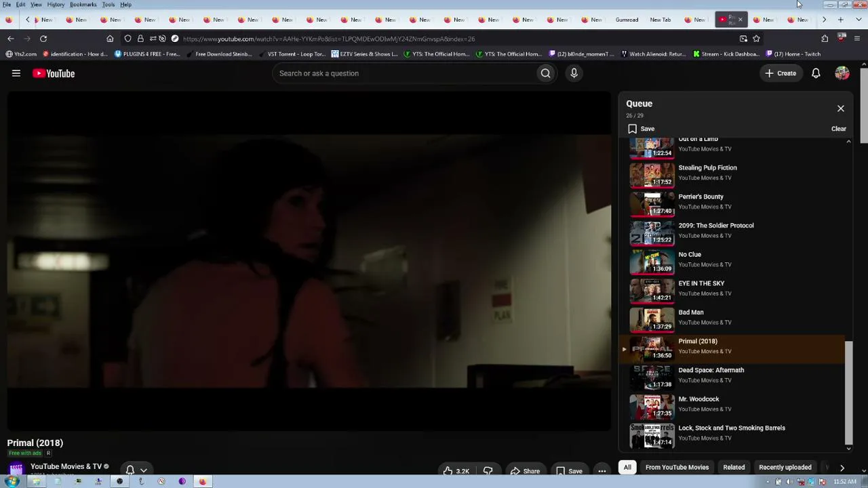Screen dimensions: 868x488
Task: Click the Create button
Action: pyautogui.click(x=781, y=73)
